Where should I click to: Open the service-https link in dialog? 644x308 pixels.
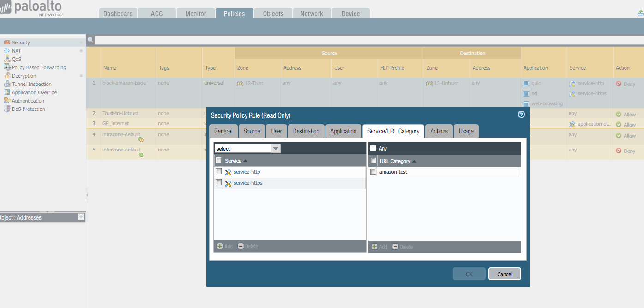click(x=248, y=183)
